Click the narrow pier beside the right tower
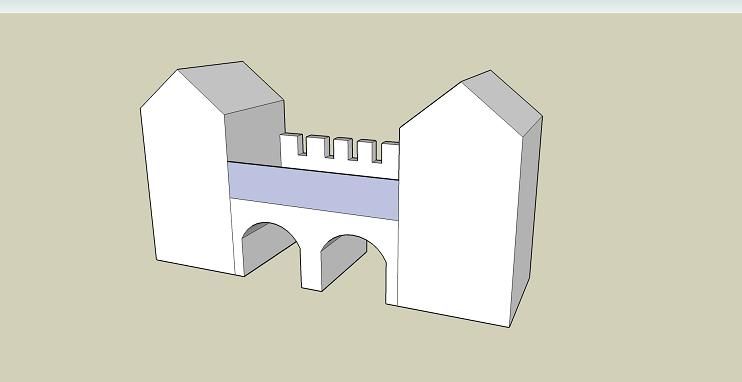The width and height of the screenshot is (742, 382). click(x=392, y=279)
